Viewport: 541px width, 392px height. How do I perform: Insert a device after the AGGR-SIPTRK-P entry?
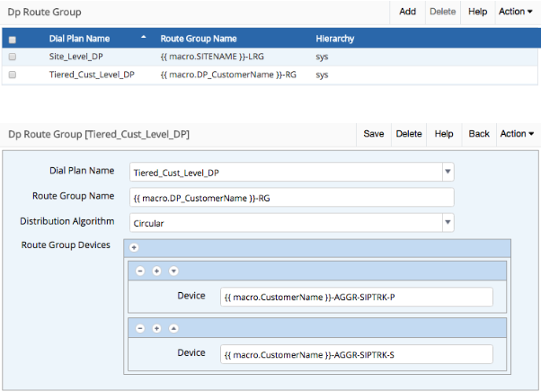[156, 271]
